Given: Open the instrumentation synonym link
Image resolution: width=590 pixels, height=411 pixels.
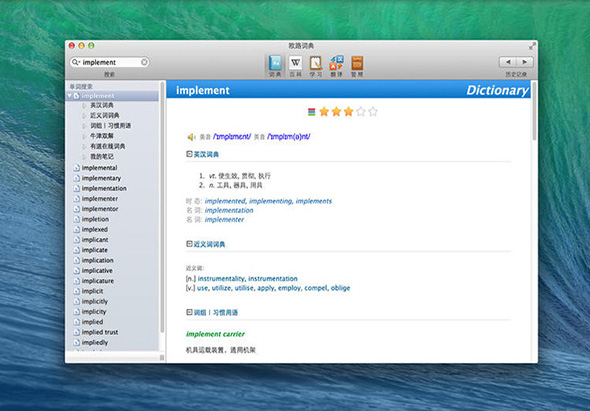Looking at the screenshot, I should (x=273, y=279).
